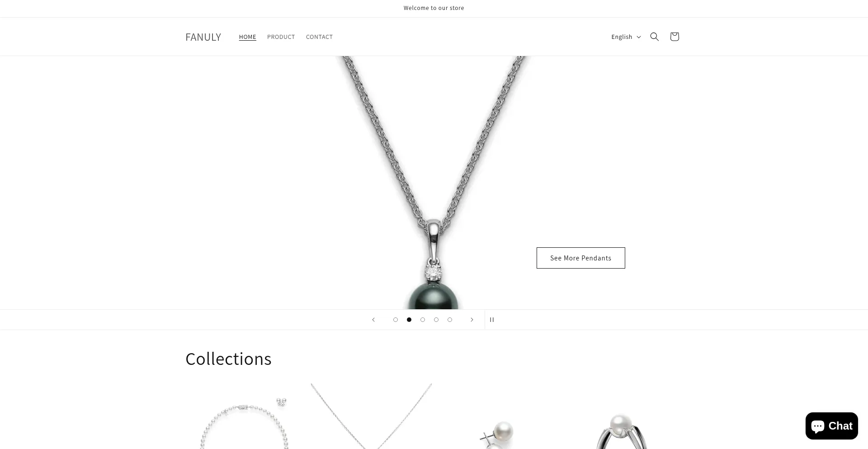The width and height of the screenshot is (868, 449).
Task: Click See More Pendants button
Action: [581, 258]
